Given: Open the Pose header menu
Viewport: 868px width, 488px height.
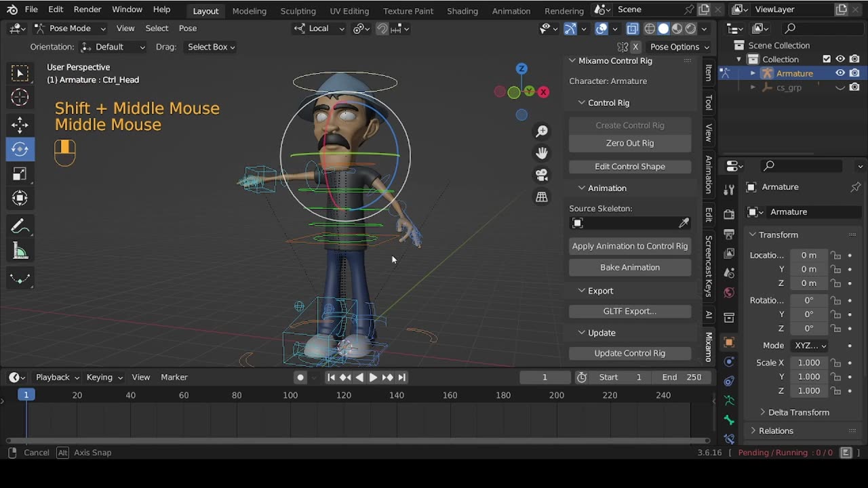Looking at the screenshot, I should (188, 28).
